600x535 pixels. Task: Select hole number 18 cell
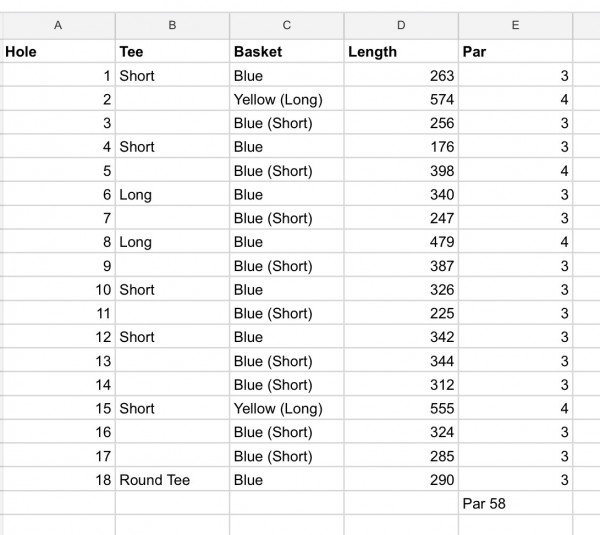(57, 480)
